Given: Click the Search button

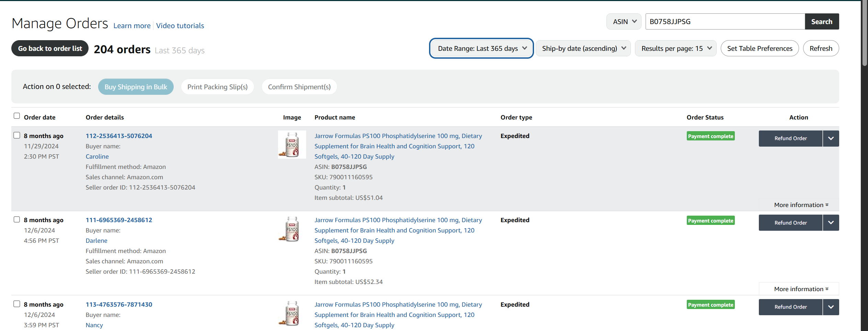Looking at the screenshot, I should [822, 22].
